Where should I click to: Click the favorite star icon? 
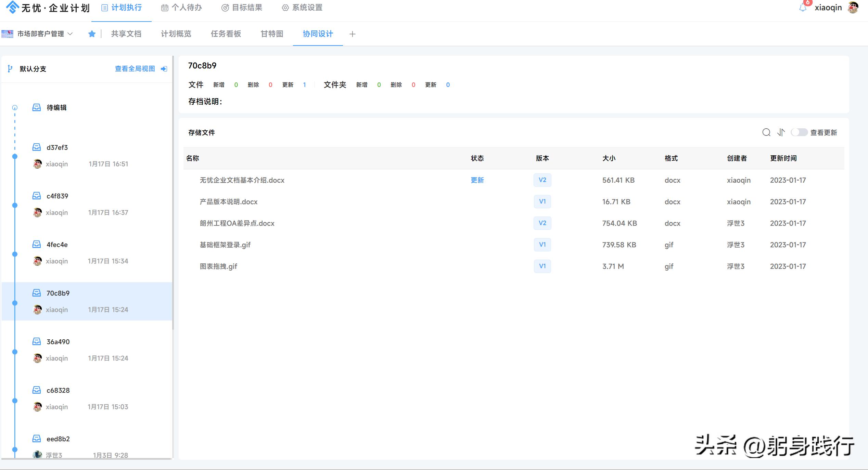click(92, 34)
